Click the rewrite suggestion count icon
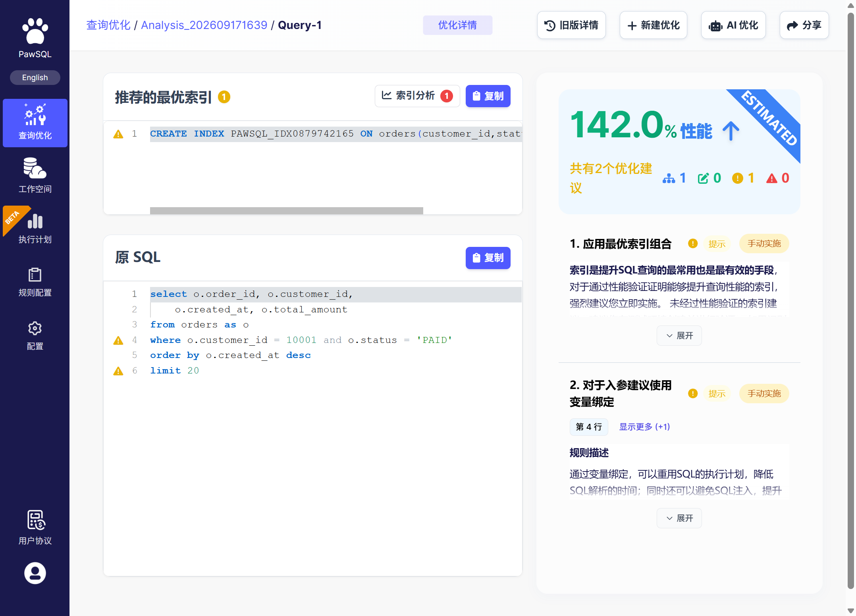The width and height of the screenshot is (856, 616). tap(703, 178)
